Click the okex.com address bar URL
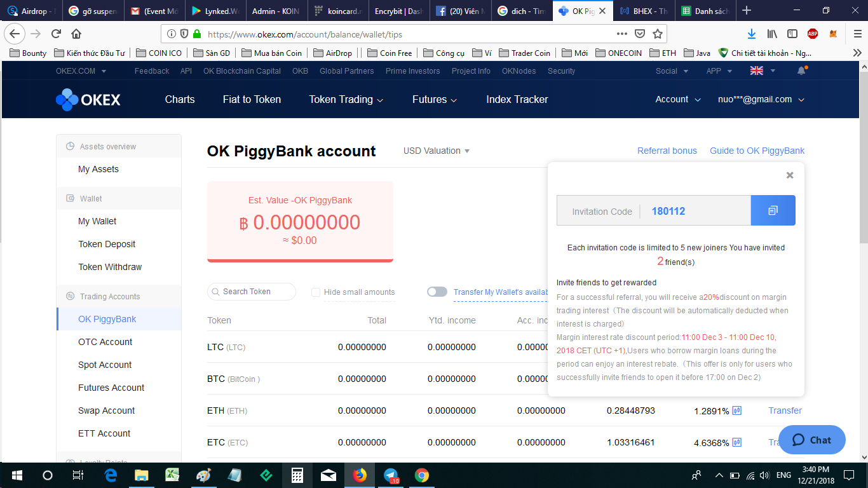Image resolution: width=868 pixels, height=488 pixels. [305, 34]
